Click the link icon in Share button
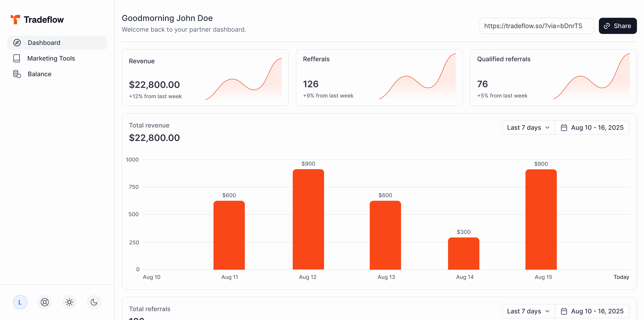 (x=607, y=26)
